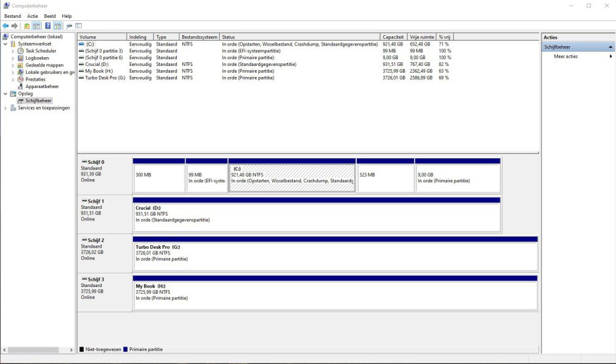The height and width of the screenshot is (364, 616).
Task: Expand the Logboeken tree node
Action: pyautogui.click(x=13, y=58)
